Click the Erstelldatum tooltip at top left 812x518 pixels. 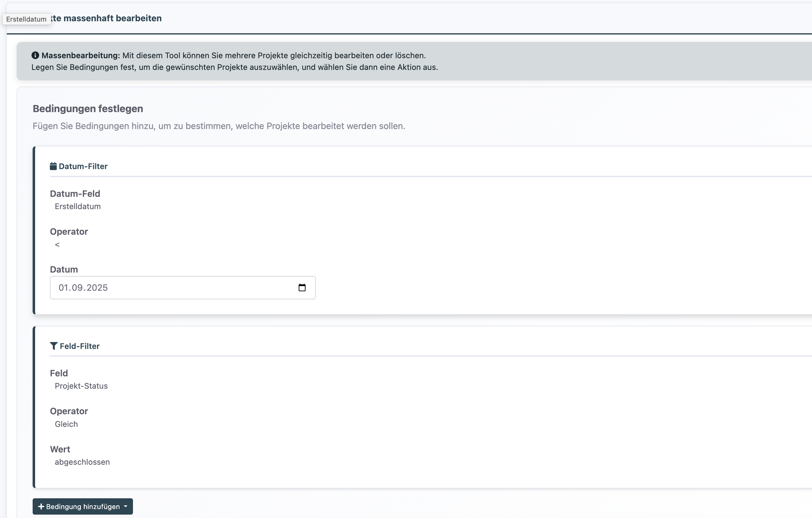(26, 19)
